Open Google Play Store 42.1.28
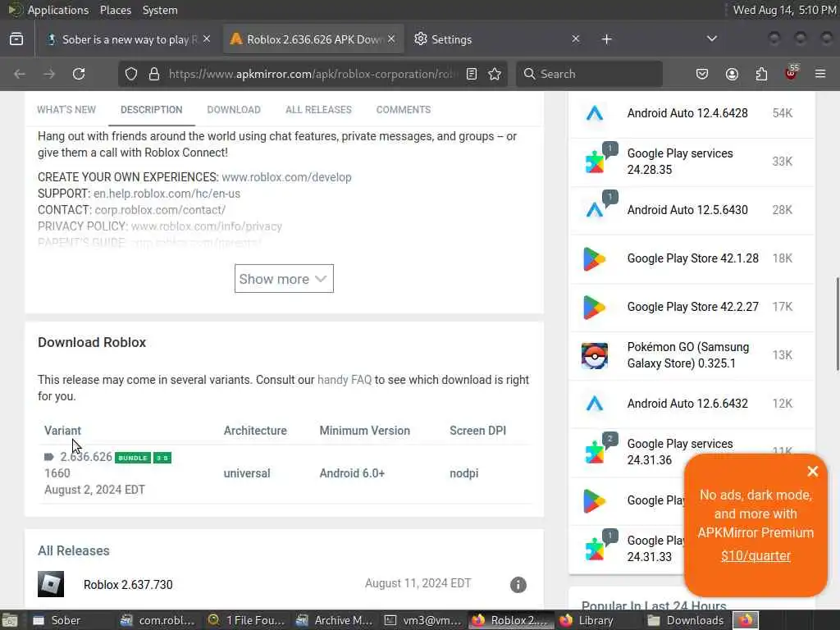This screenshot has height=630, width=840. tap(692, 258)
